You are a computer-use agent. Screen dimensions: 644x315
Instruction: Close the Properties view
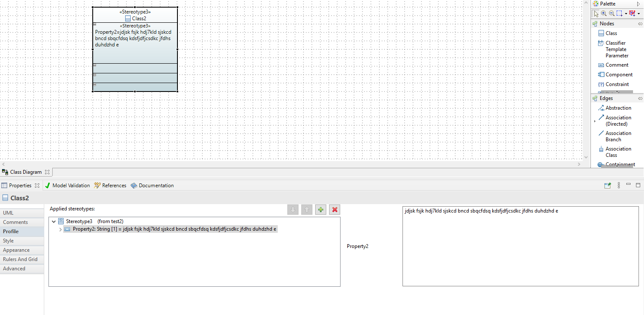point(37,186)
